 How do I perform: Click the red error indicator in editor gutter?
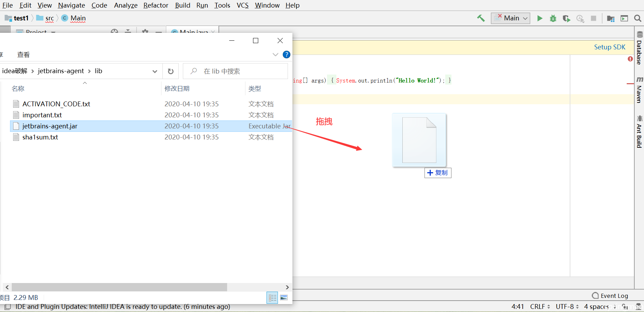pyautogui.click(x=630, y=59)
